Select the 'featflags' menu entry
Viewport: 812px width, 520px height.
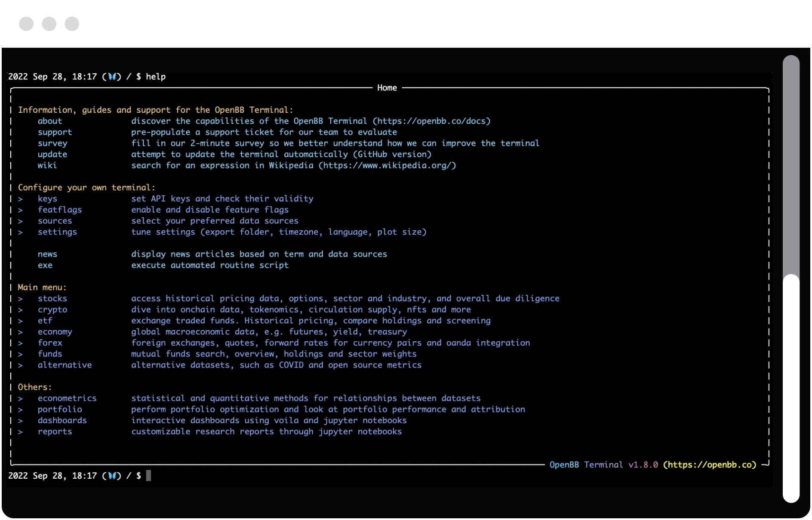[60, 210]
